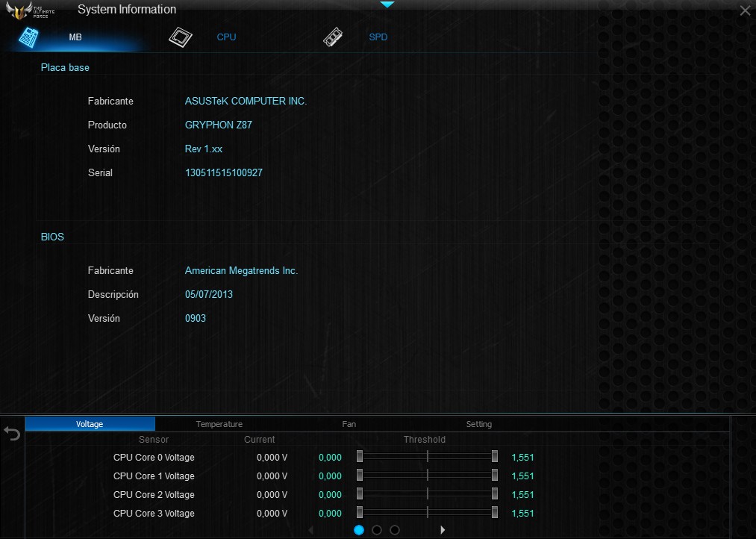Select the second page indicator dot

coord(377,530)
